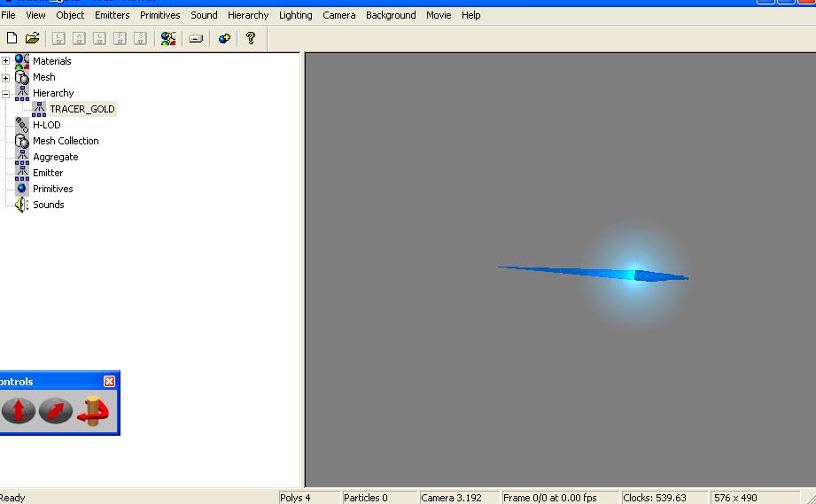Open the Lighting menu
This screenshot has width=816, height=504.
point(295,15)
